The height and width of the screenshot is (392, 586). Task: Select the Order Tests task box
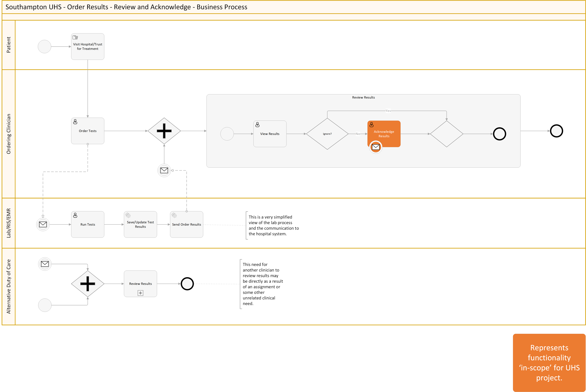click(x=88, y=131)
